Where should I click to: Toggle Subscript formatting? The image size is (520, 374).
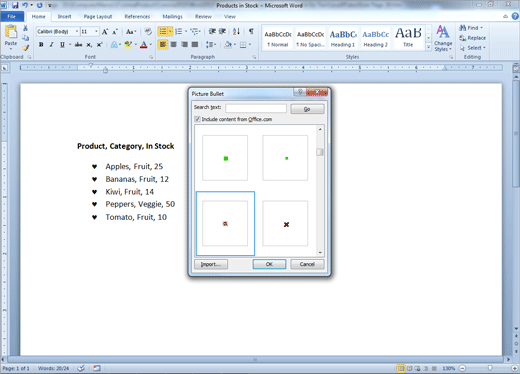point(89,45)
